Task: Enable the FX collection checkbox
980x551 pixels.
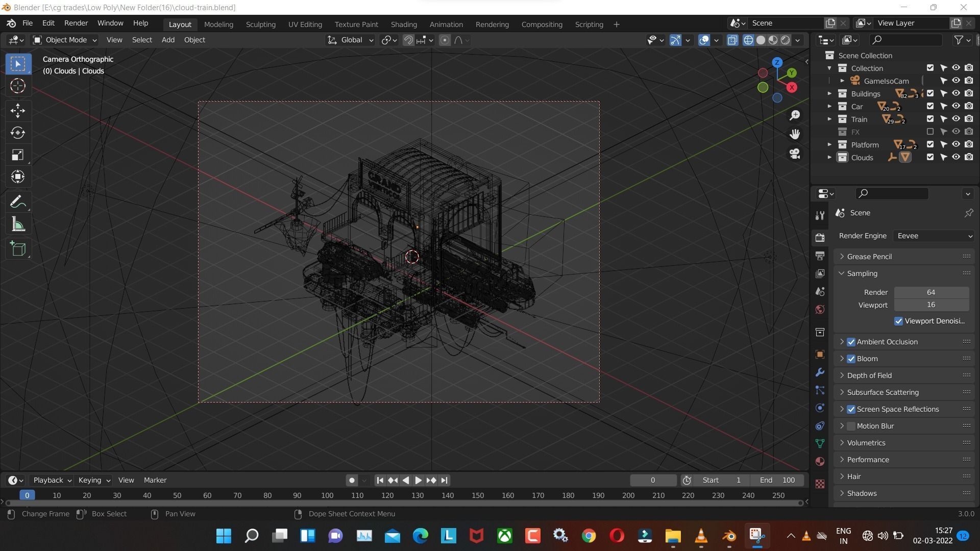Action: click(x=930, y=132)
